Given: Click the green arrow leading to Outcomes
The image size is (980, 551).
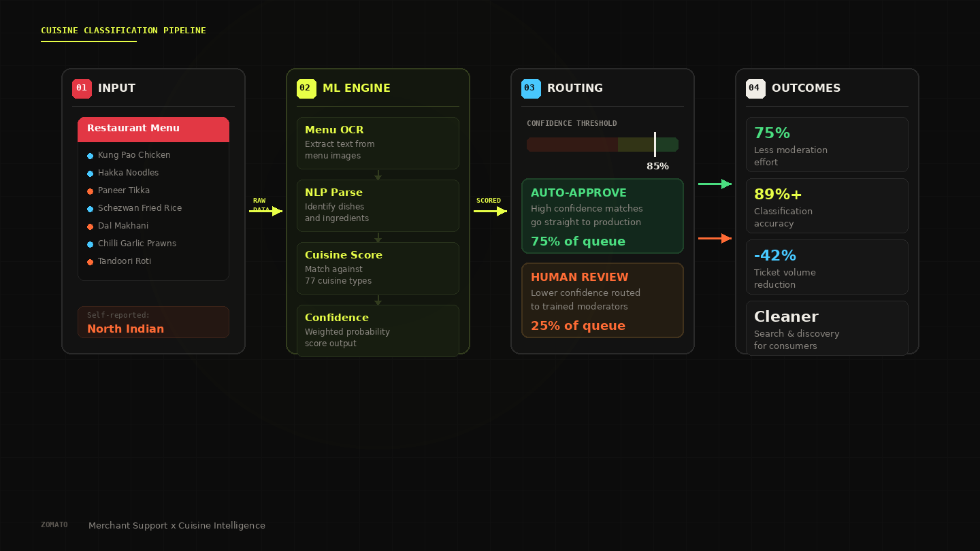Looking at the screenshot, I should click(x=715, y=184).
